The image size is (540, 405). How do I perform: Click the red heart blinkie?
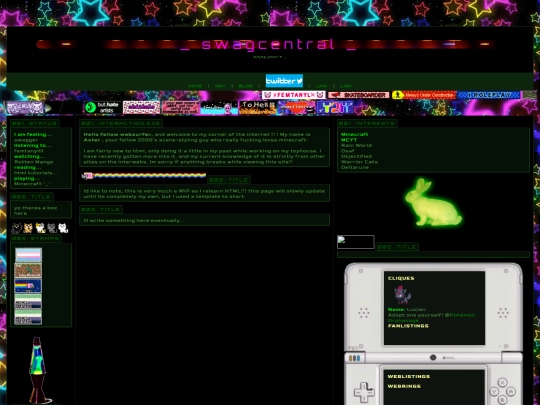click(297, 107)
